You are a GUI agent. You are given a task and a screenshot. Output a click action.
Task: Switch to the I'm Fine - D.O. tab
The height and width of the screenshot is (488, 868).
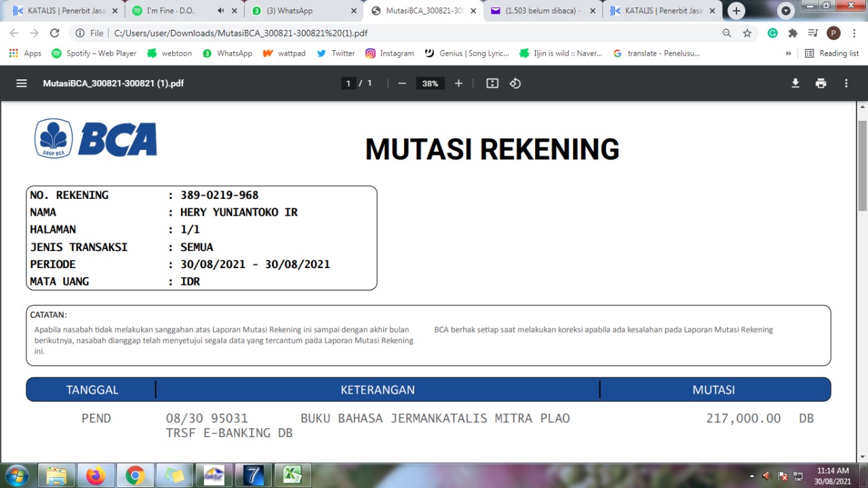pos(185,11)
